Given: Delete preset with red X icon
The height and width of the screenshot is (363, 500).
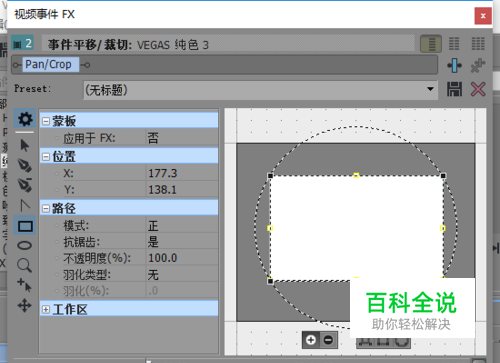Looking at the screenshot, I should (478, 89).
